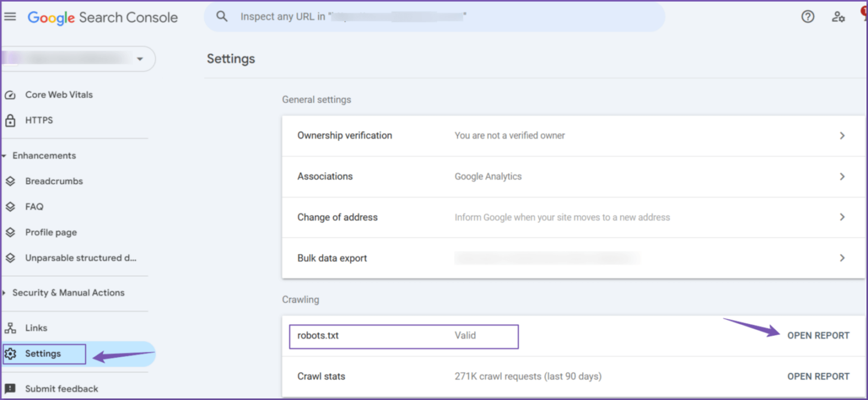
Task: Select the Links sidebar icon
Action: pyautogui.click(x=11, y=327)
